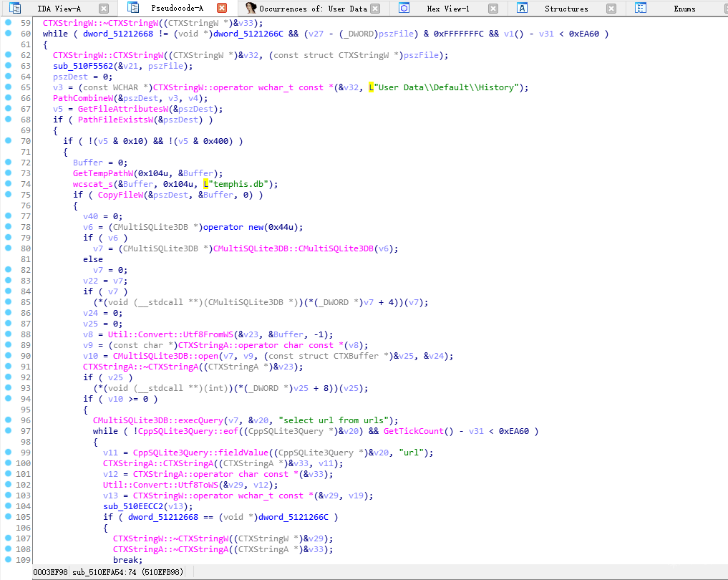
Task: Toggle breakpoint dot on line 75
Action: click(8, 194)
